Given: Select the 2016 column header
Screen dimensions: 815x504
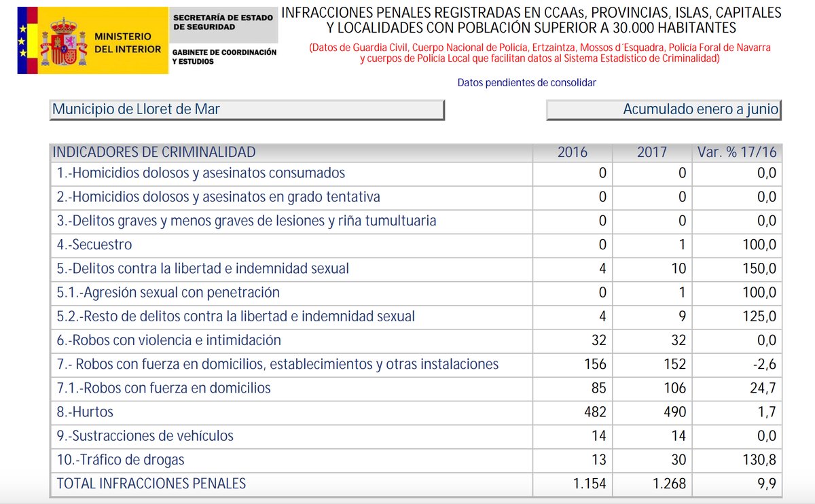Looking at the screenshot, I should tap(573, 152).
